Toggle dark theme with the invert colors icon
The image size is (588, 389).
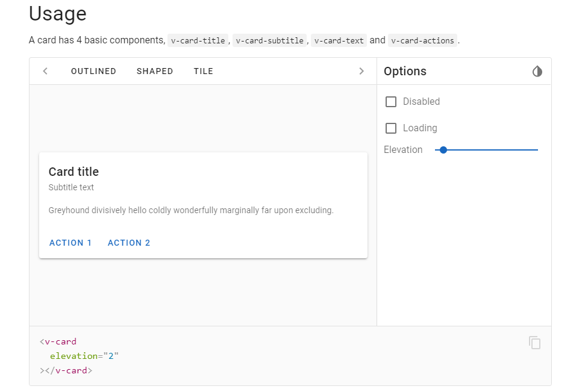pyautogui.click(x=537, y=71)
